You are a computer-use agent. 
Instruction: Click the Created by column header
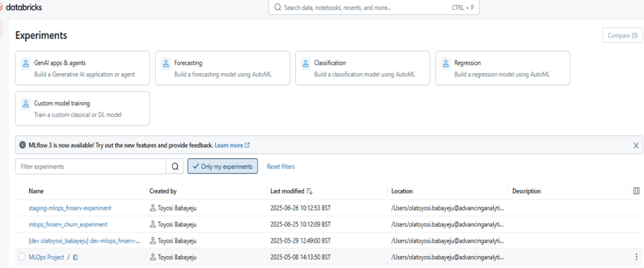163,191
